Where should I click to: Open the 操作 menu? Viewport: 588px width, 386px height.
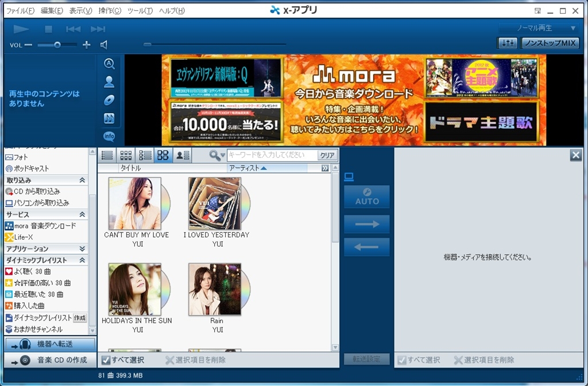pos(110,11)
